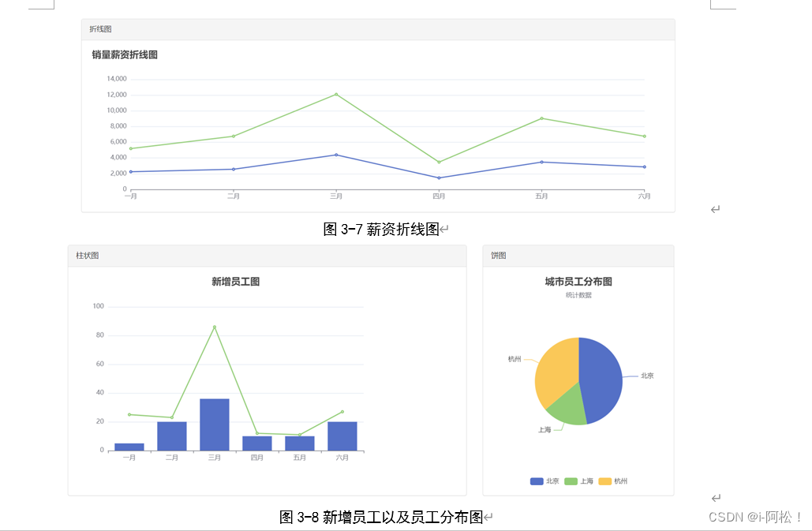Toggle the 北京 series via its legend entry
Screen dimensions: 812x531
point(546,481)
